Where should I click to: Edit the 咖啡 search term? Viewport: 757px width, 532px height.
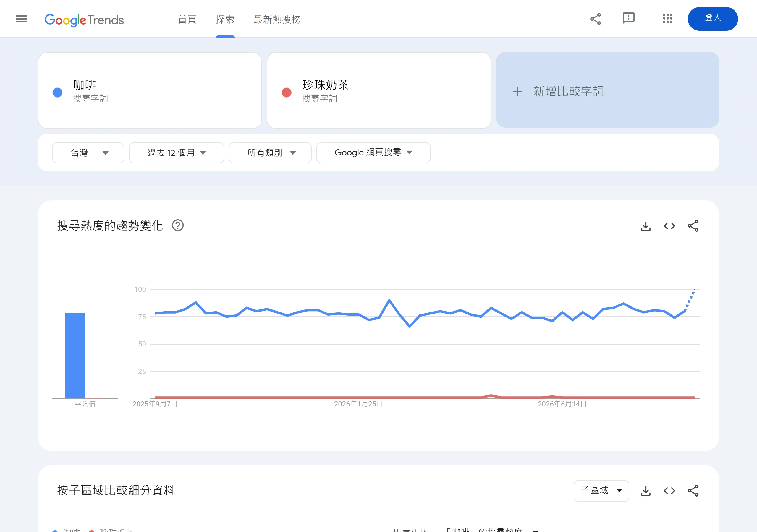150,90
